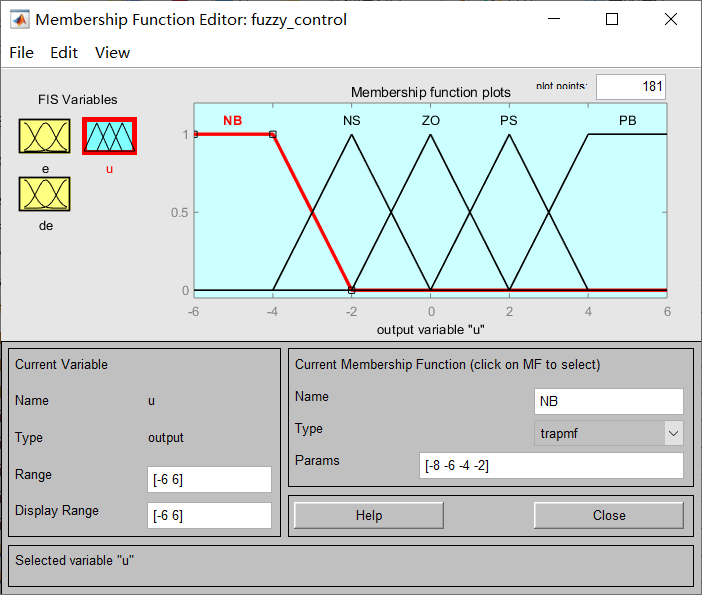This screenshot has height=595, width=702.
Task: Select the output variable 'u' icon
Action: click(x=109, y=136)
